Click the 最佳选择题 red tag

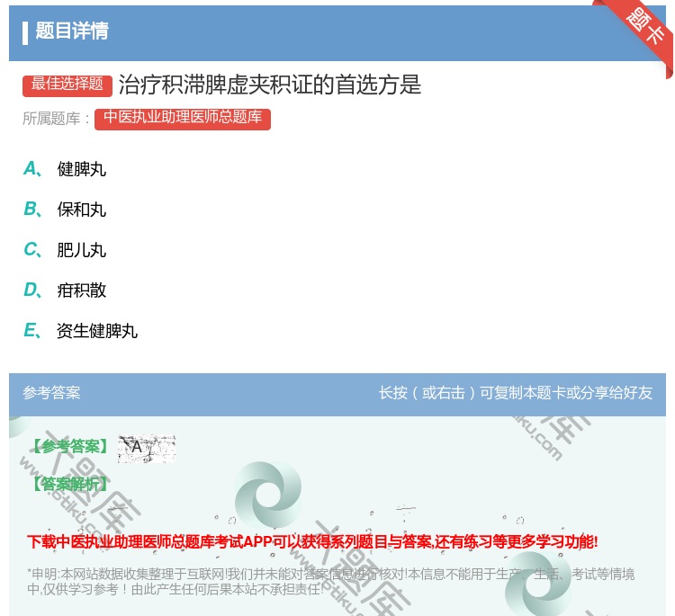[67, 85]
